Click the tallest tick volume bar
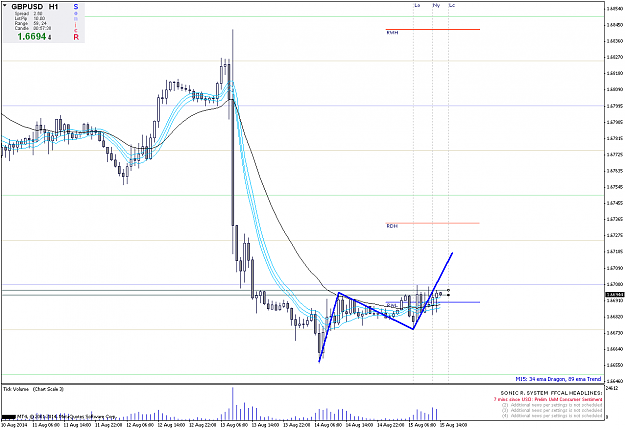 pos(233,403)
